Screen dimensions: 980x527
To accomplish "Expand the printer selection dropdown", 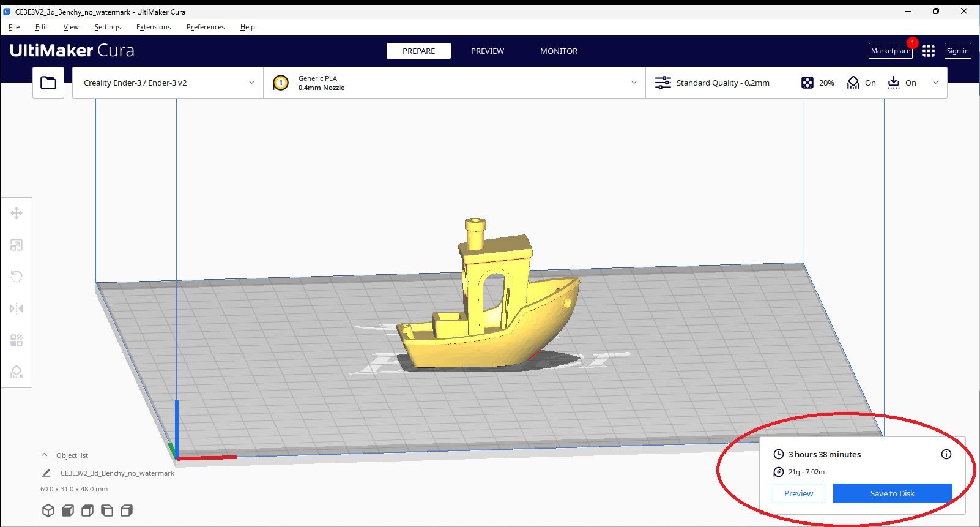I will pyautogui.click(x=251, y=83).
